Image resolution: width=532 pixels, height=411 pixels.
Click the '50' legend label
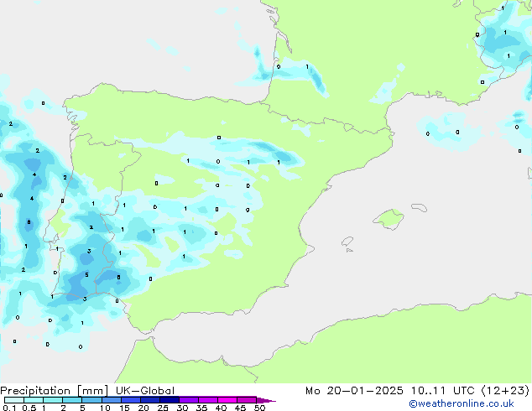coord(259,408)
